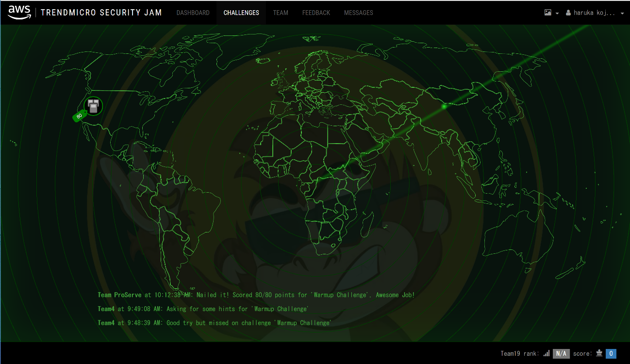Image resolution: width=630 pixels, height=364 pixels.
Task: Click the N/A rank badge
Action: (x=561, y=353)
